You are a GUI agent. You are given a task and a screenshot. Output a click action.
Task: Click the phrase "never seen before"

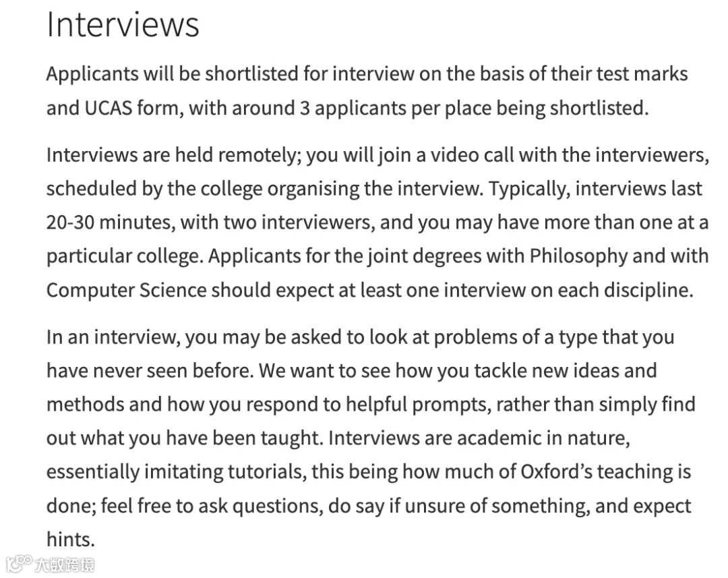(150, 371)
